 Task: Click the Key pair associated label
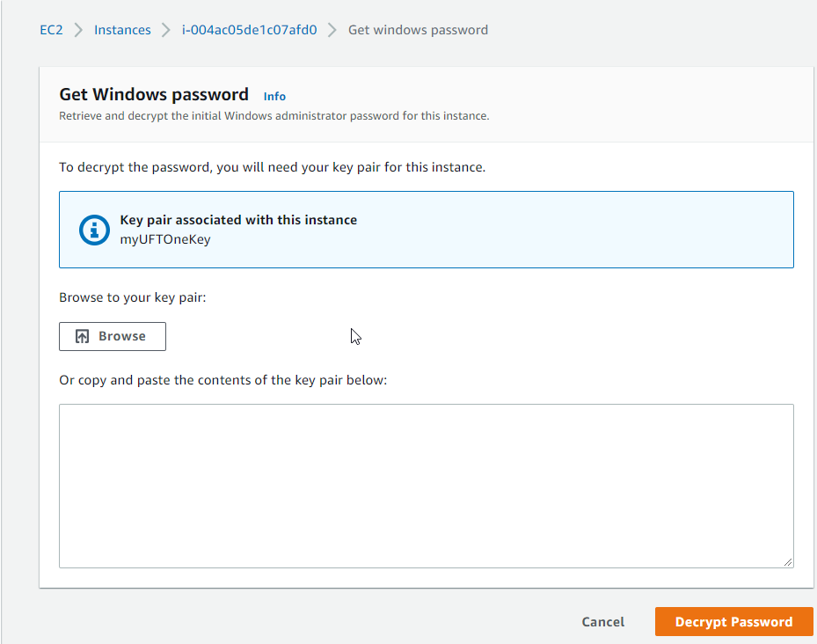238,220
